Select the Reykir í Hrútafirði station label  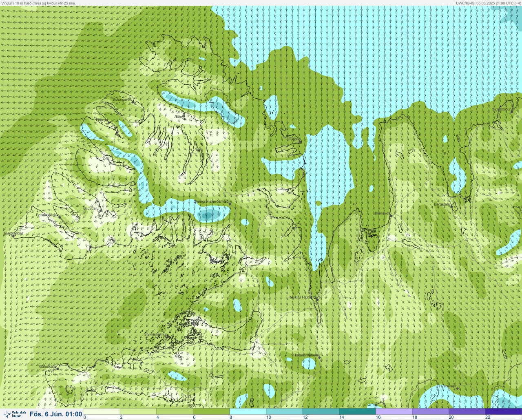click(302, 297)
